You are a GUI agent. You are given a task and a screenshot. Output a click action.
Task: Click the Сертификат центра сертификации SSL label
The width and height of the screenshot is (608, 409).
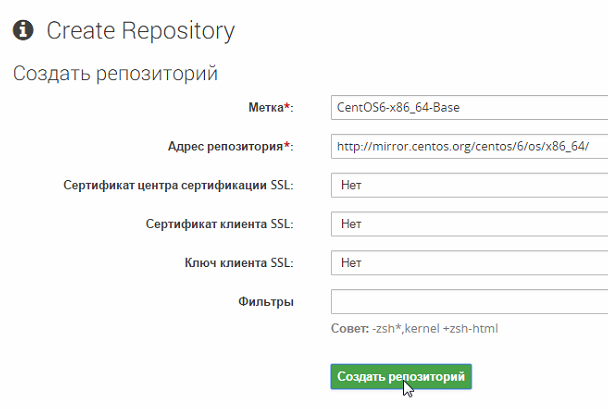(178, 185)
